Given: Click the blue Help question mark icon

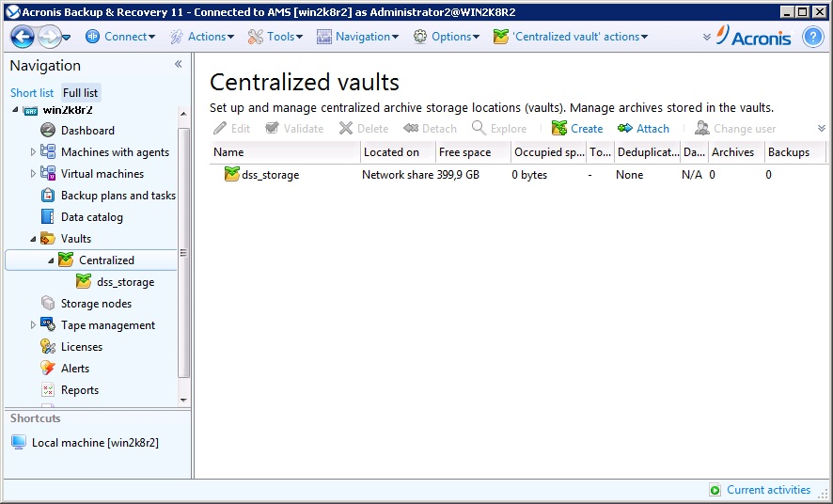Looking at the screenshot, I should click(x=813, y=38).
